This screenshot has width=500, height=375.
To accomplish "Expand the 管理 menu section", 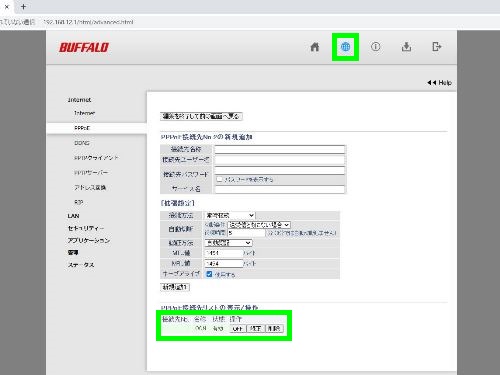I will click(73, 252).
